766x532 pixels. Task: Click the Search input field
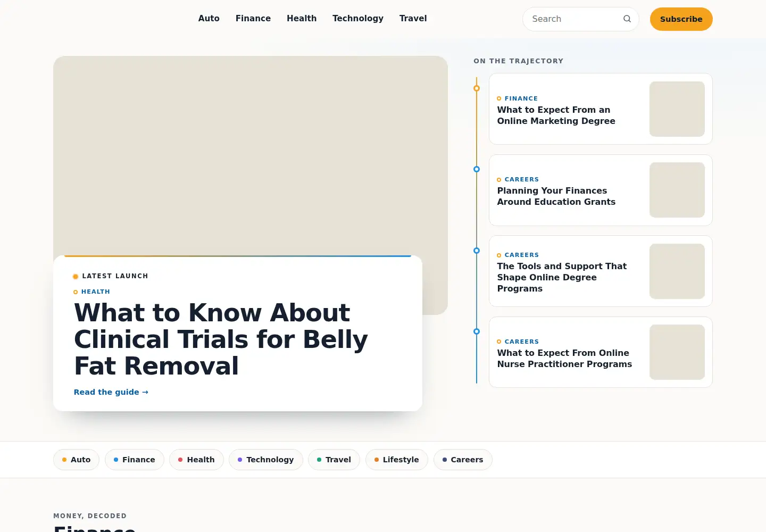click(581, 19)
